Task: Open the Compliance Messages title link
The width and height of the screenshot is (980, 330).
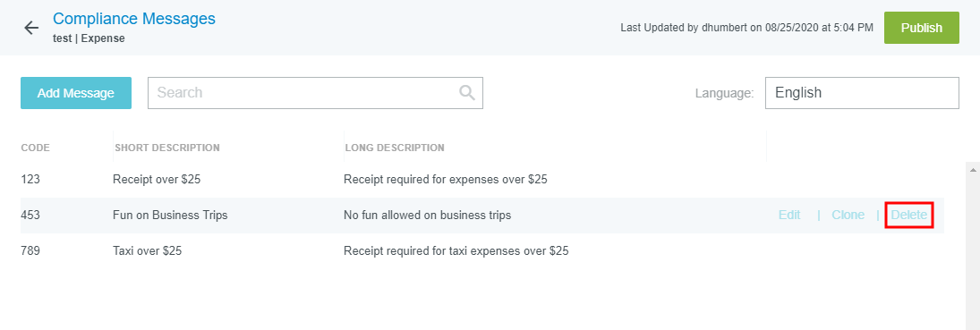Action: 134,19
